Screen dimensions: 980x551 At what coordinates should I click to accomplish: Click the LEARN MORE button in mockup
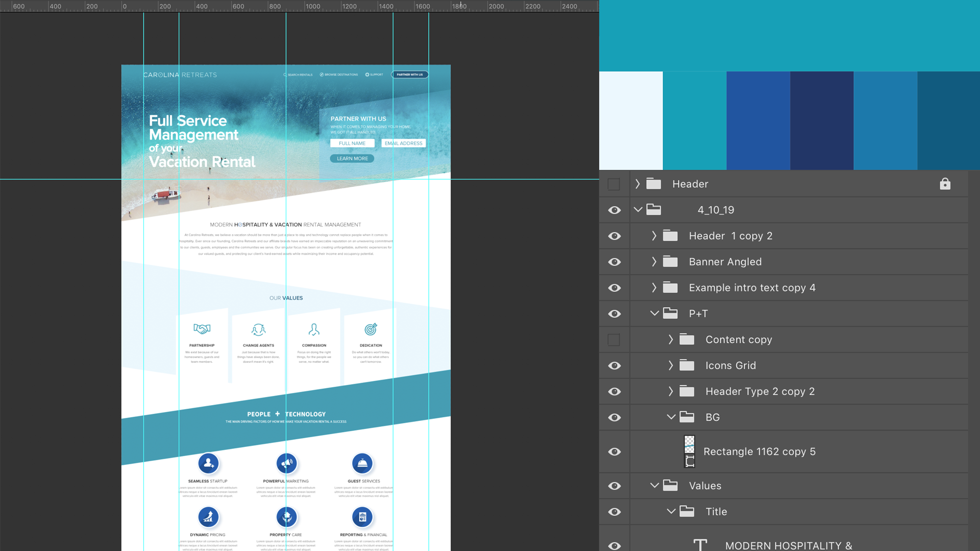pos(352,159)
